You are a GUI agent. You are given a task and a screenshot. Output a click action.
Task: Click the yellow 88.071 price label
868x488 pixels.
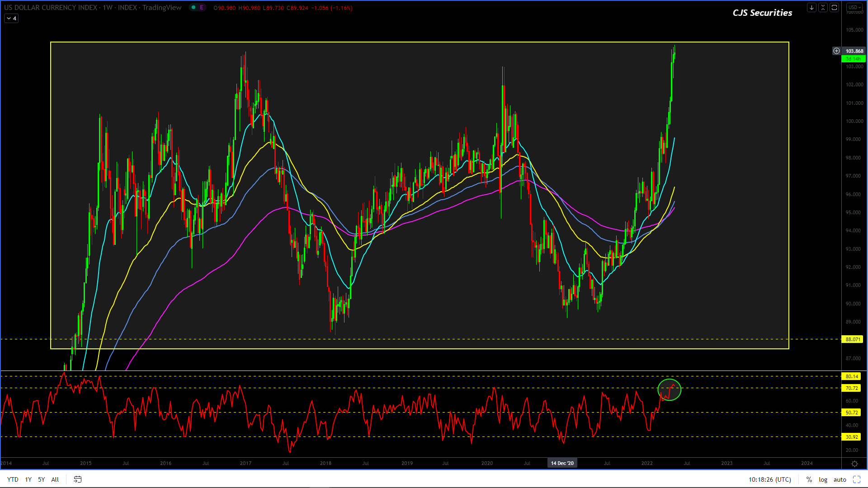point(852,339)
